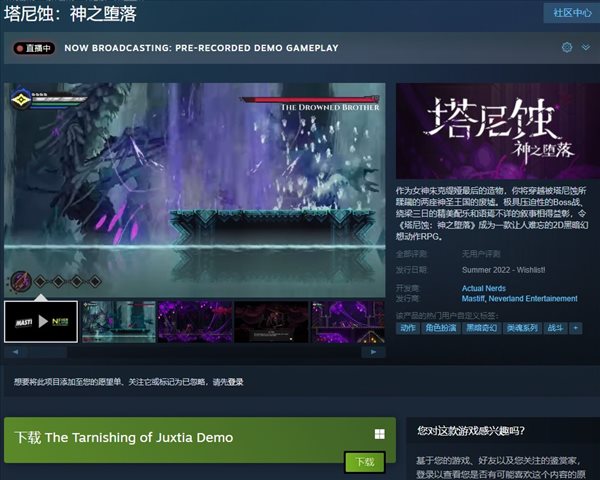Click the broadcast title text
Screen dimensions: 600x480
tap(201, 48)
